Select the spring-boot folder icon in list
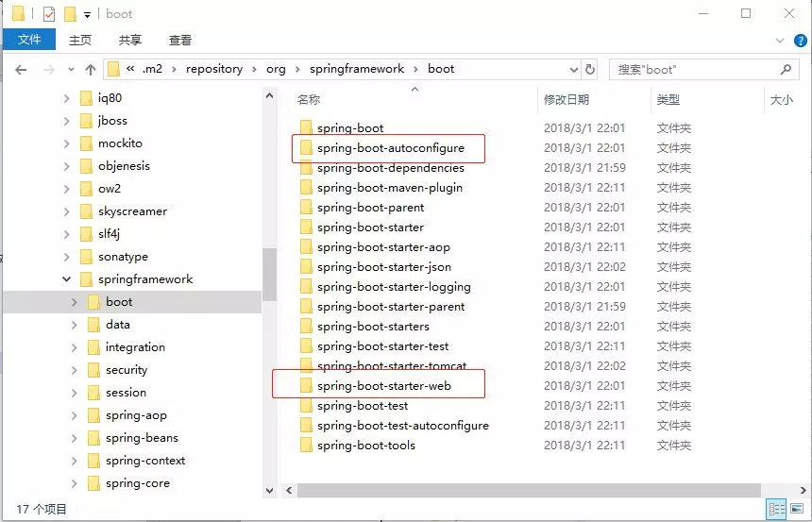812x522 pixels. tap(306, 128)
